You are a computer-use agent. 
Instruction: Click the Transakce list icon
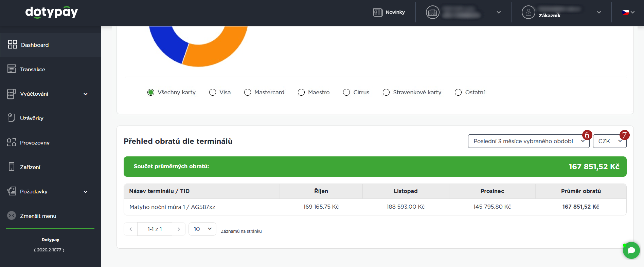[x=12, y=69]
